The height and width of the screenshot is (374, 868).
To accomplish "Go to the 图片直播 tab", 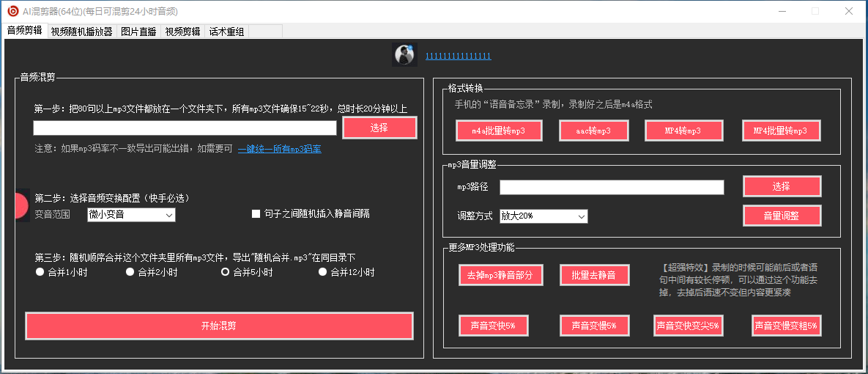I will click(x=138, y=32).
